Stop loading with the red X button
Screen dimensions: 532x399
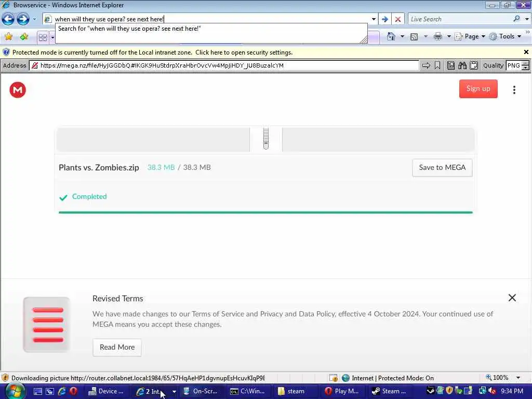397,19
